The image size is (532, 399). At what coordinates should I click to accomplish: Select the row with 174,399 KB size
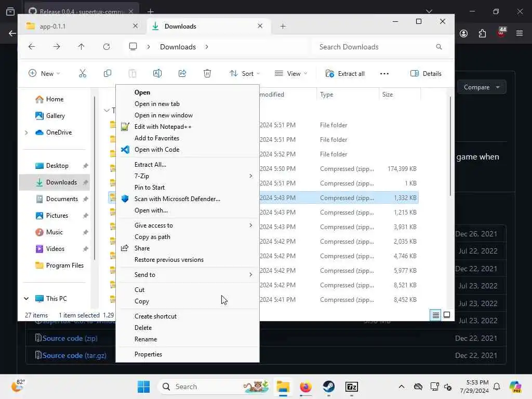(264, 169)
